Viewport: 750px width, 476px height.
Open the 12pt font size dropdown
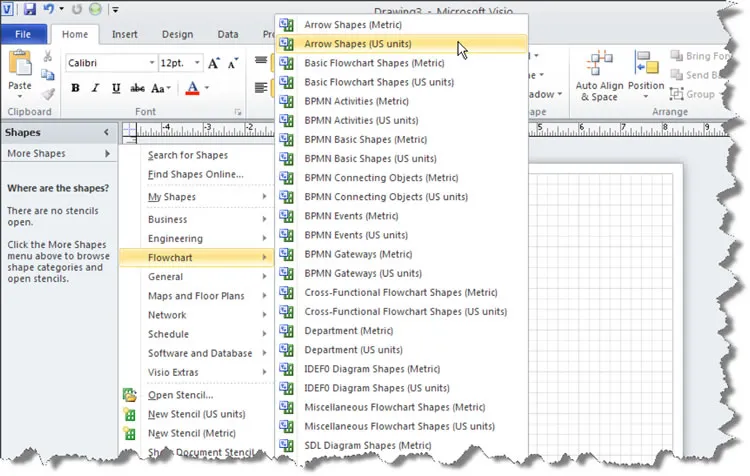[197, 63]
